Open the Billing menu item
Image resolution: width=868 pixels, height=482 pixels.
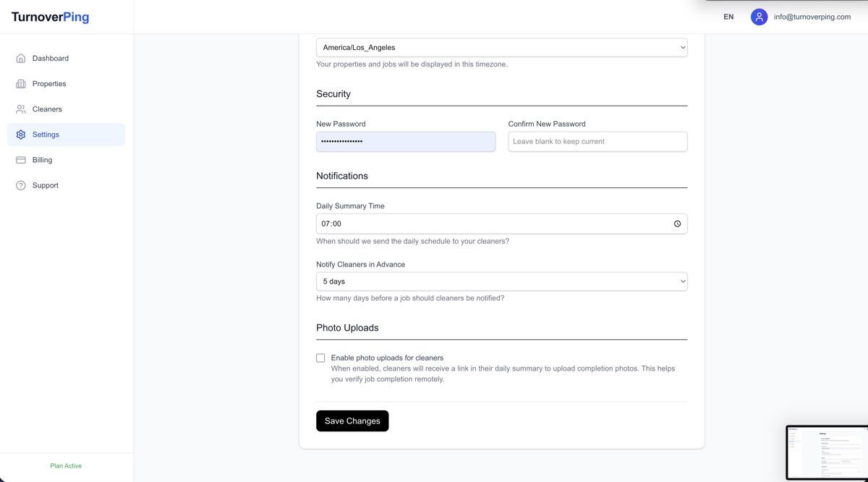[x=42, y=160]
